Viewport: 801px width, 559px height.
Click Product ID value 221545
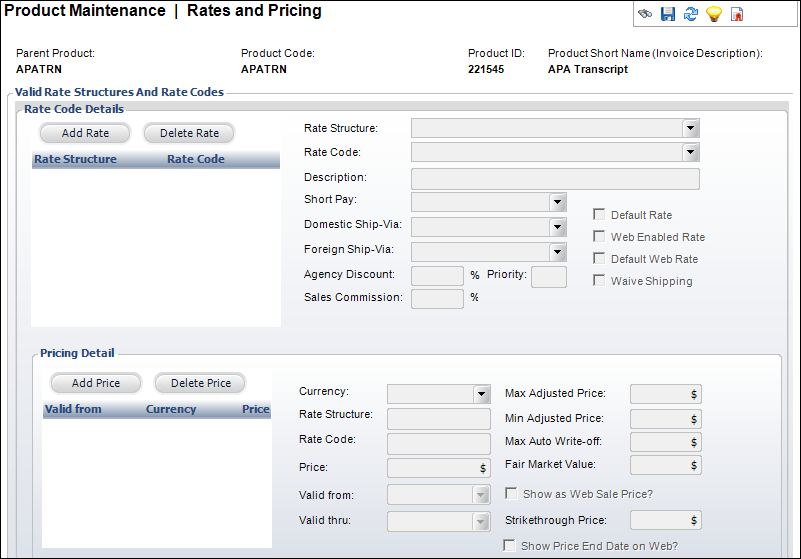[x=486, y=69]
